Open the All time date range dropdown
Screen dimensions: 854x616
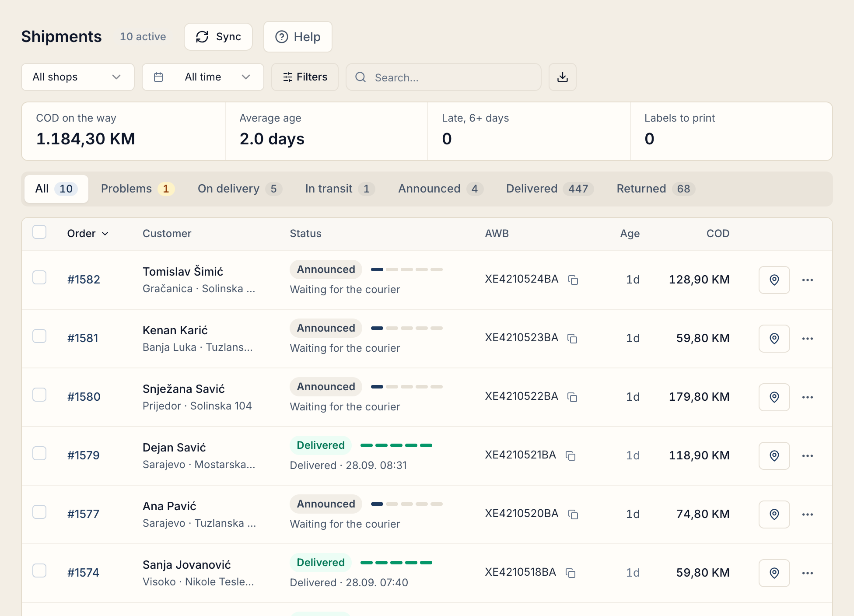203,77
